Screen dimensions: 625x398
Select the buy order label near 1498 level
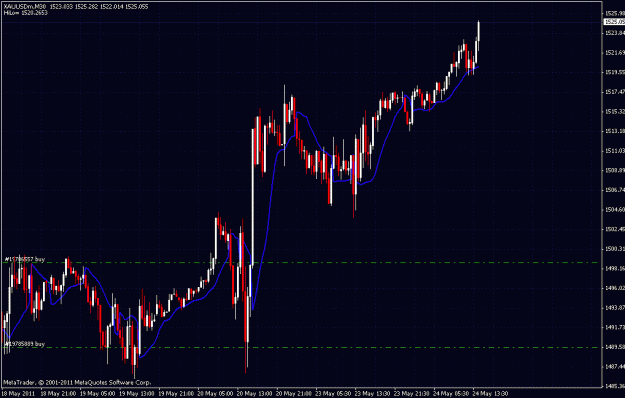tap(25, 259)
